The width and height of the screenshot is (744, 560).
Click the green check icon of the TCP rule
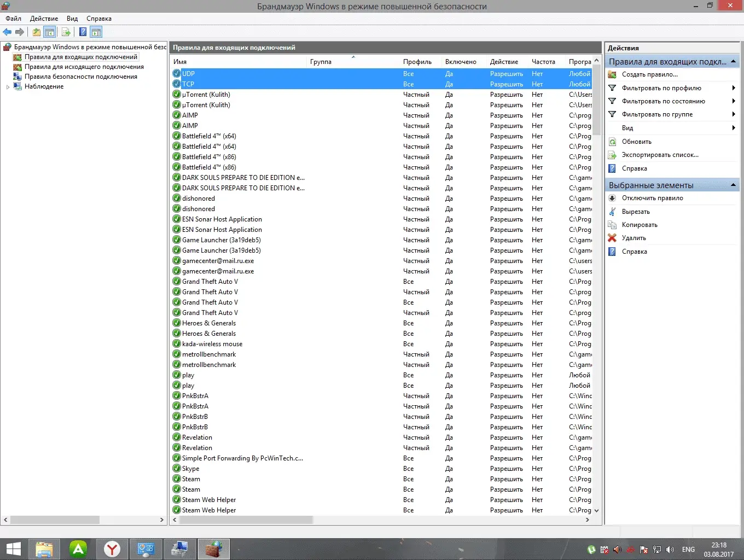pyautogui.click(x=177, y=84)
